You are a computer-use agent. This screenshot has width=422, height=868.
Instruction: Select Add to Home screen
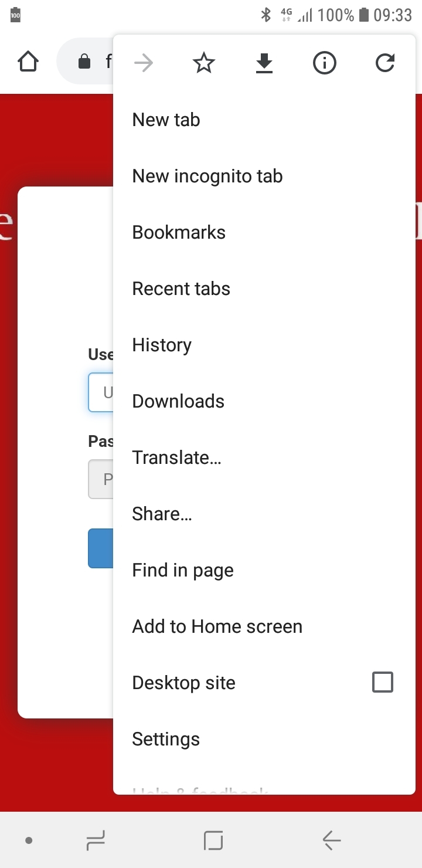pos(264,626)
